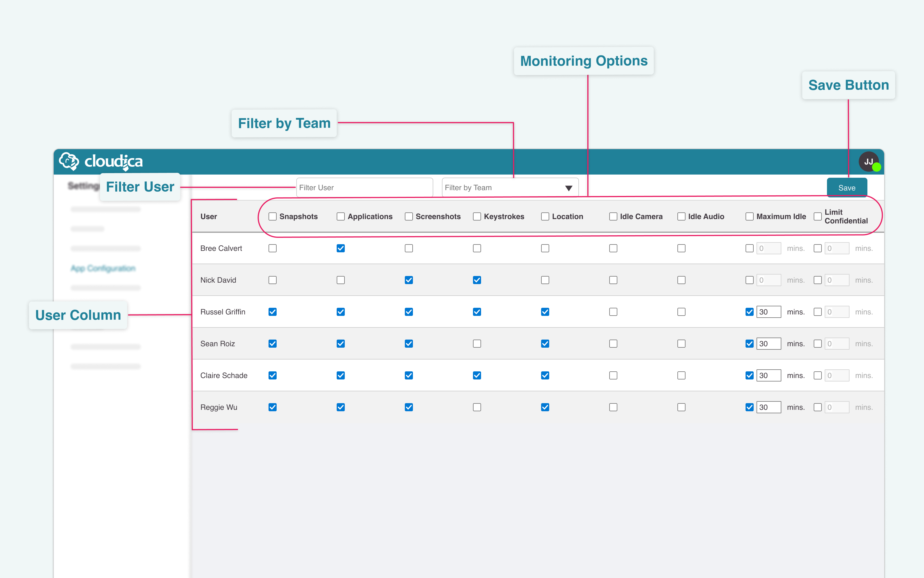Viewport: 924px width, 578px height.
Task: Open the JJ user avatar menu
Action: pyautogui.click(x=869, y=162)
